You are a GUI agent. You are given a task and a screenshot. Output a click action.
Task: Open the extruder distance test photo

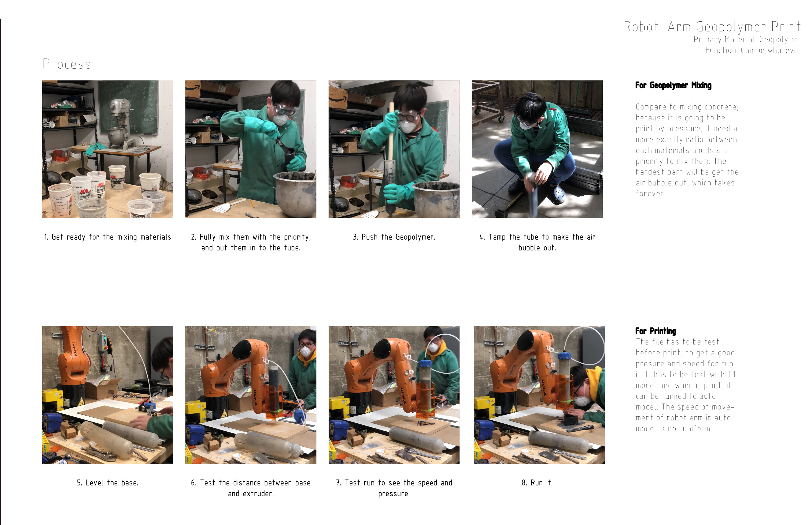251,395
